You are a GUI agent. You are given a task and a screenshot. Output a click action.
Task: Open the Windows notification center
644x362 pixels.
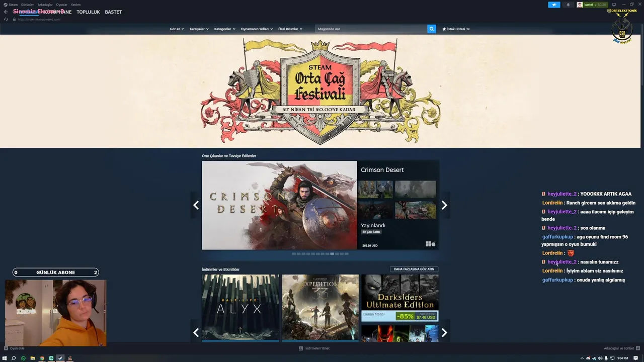[x=636, y=358]
